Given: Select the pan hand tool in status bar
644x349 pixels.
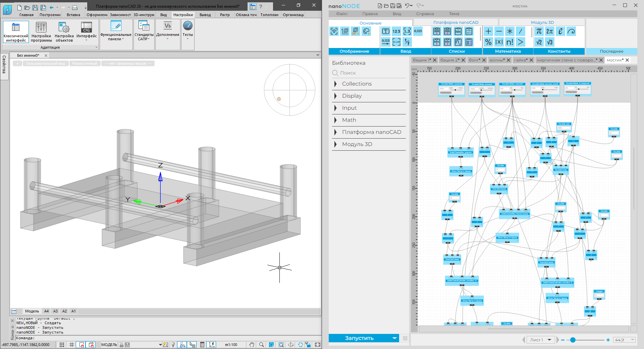Looking at the screenshot, I should 252,345.
